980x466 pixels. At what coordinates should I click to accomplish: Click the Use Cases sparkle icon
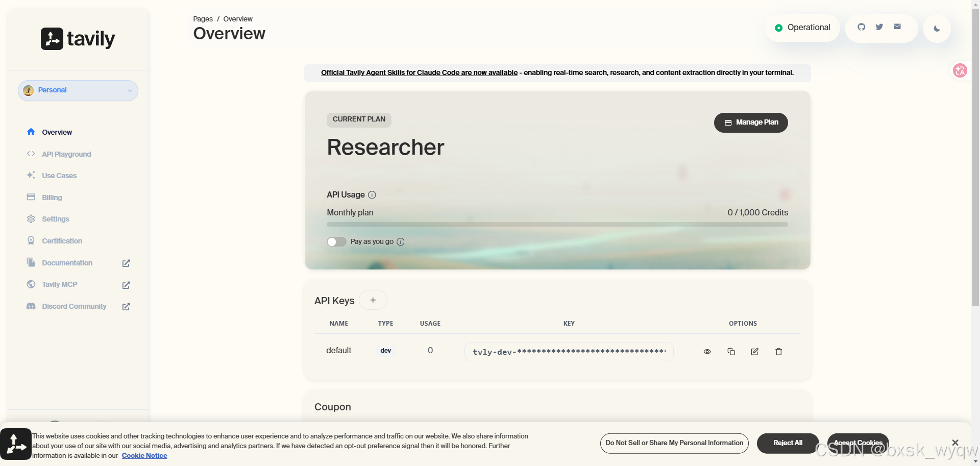(31, 175)
